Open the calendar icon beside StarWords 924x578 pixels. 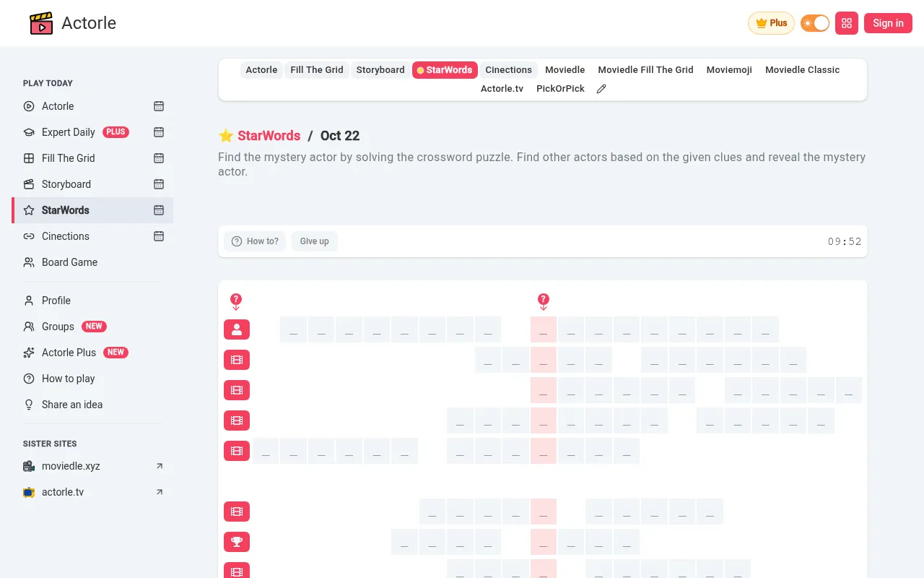[159, 210]
